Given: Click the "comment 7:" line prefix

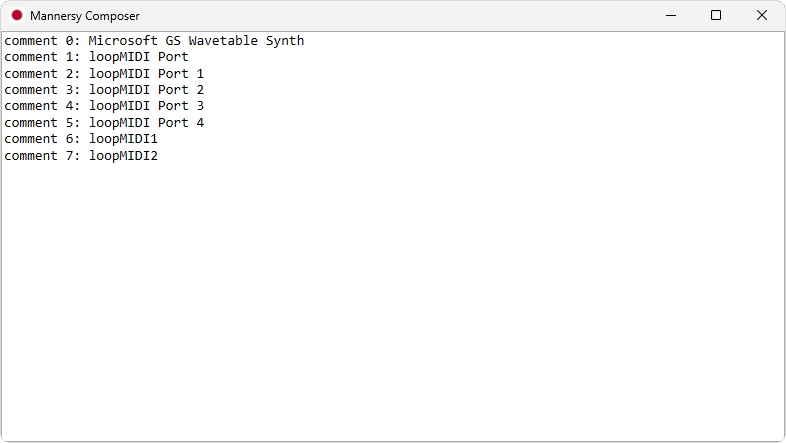Looking at the screenshot, I should coord(42,156).
